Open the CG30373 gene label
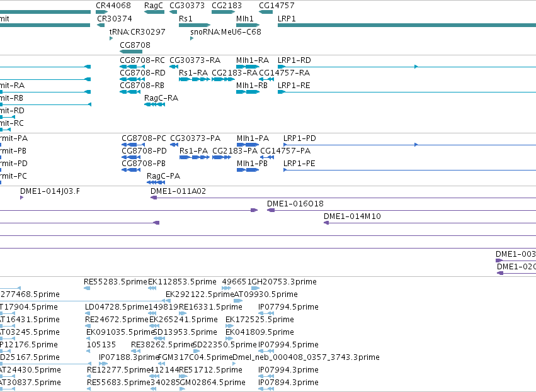The width and height of the screenshot is (536, 392). 187,6
